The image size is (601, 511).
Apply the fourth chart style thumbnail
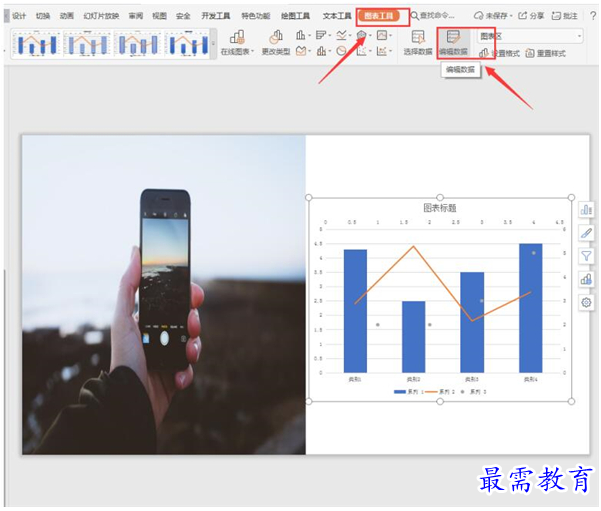pos(187,44)
